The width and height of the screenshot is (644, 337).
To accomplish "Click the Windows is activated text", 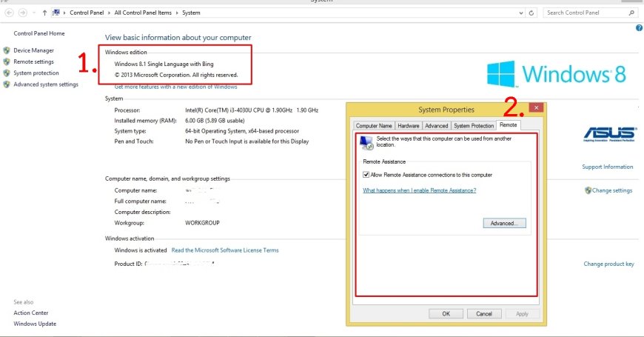I will 141,250.
